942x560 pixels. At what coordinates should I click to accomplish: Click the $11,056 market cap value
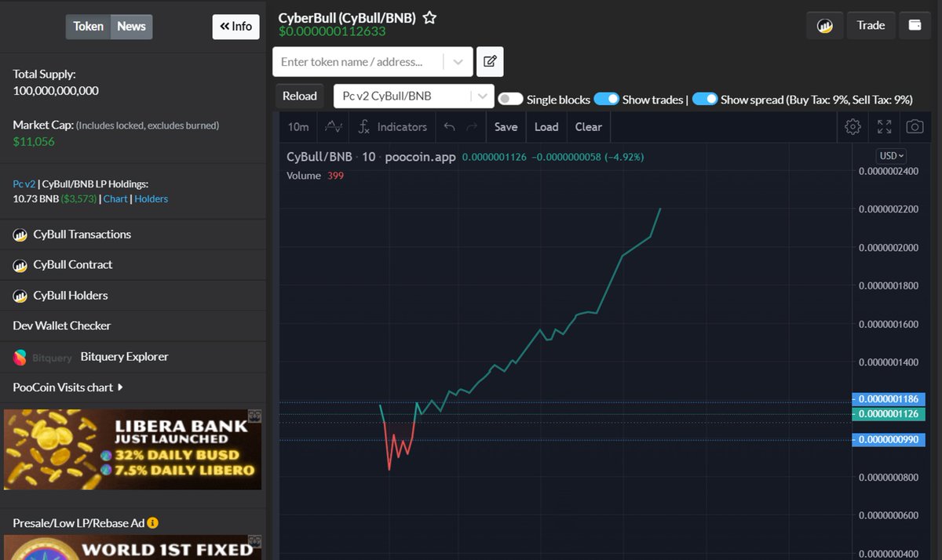[34, 142]
